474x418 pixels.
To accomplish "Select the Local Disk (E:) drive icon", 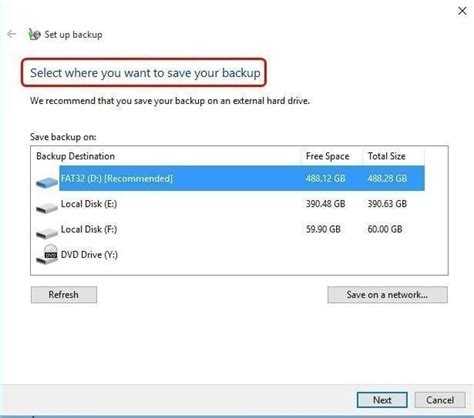I will 47,208.
